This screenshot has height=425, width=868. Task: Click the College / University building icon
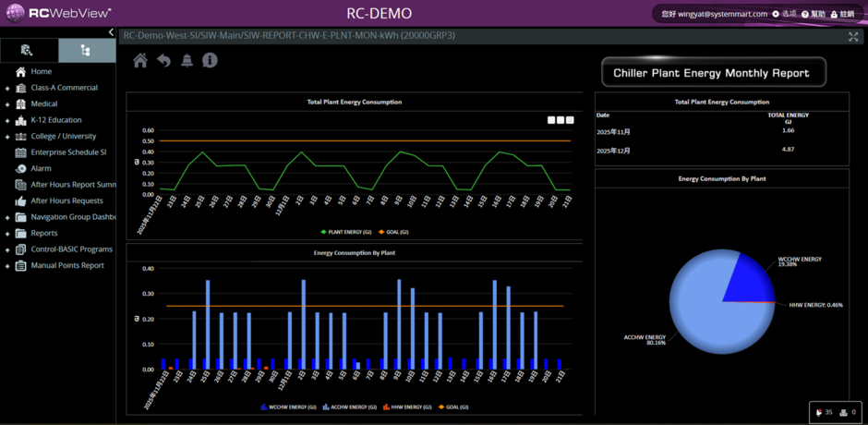21,136
